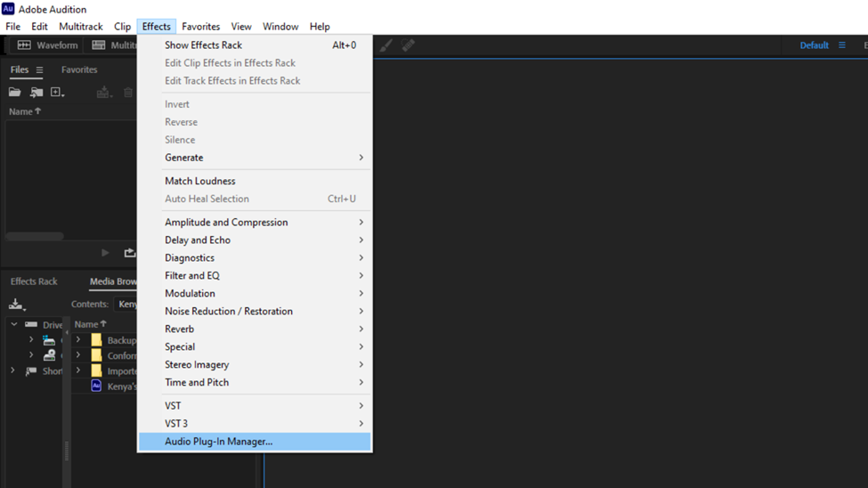Open the View menu

pos(240,27)
